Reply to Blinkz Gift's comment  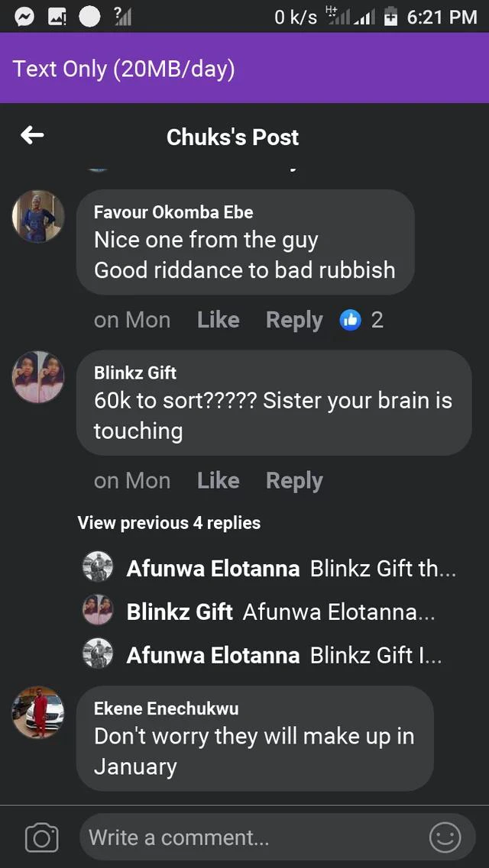point(294,480)
